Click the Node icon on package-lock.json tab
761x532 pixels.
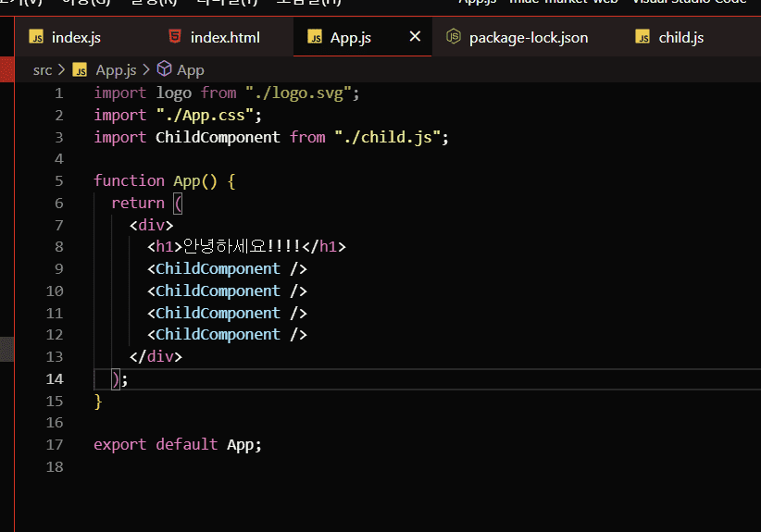click(x=454, y=36)
